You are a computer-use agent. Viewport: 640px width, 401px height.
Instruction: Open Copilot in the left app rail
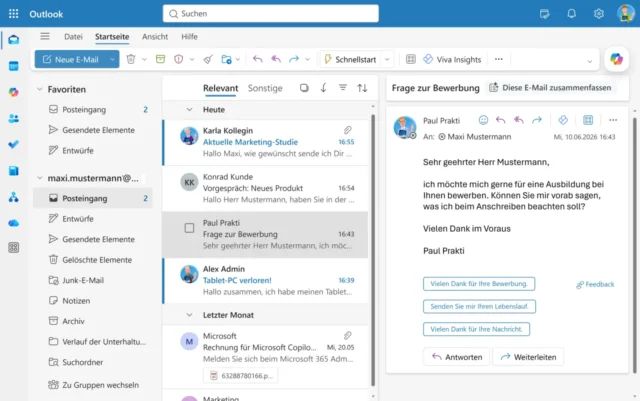[x=13, y=92]
